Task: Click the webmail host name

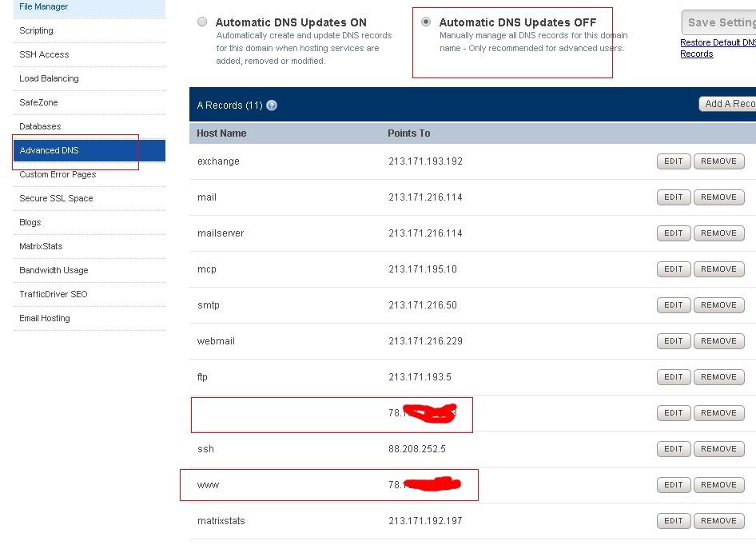Action: click(x=216, y=341)
